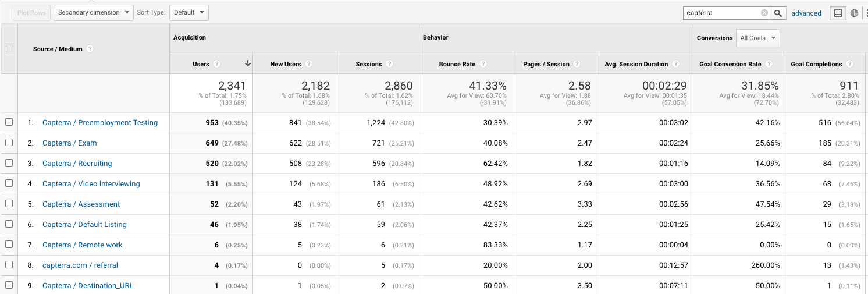Click the Users column sort arrow
This screenshot has height=294, width=868.
click(248, 64)
